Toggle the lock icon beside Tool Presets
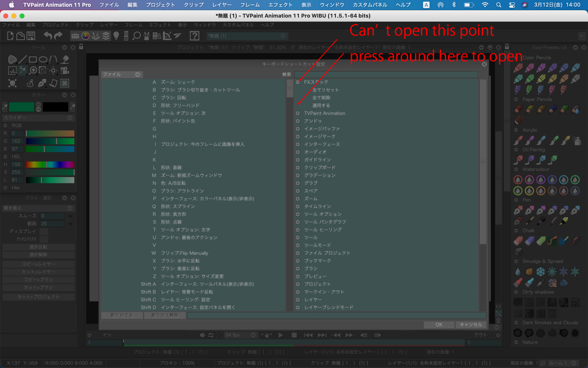Screen dimensions: 588x368 pos(507,47)
